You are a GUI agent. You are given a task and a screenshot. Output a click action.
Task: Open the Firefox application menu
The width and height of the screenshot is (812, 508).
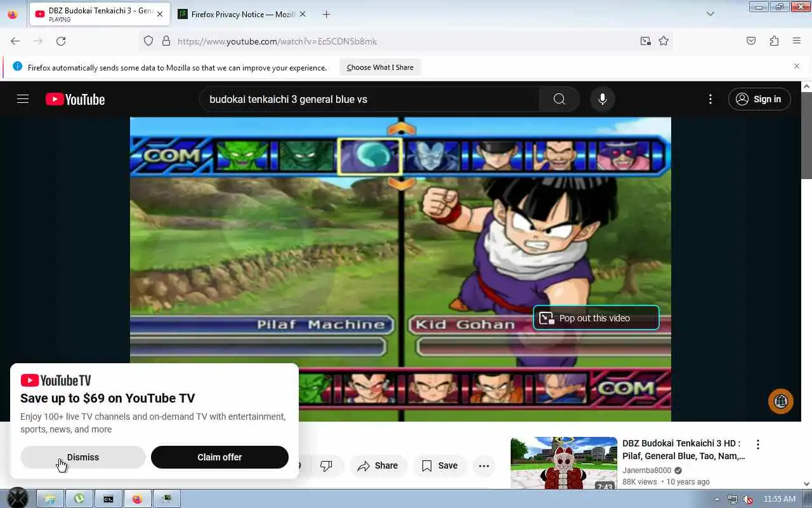(797, 41)
